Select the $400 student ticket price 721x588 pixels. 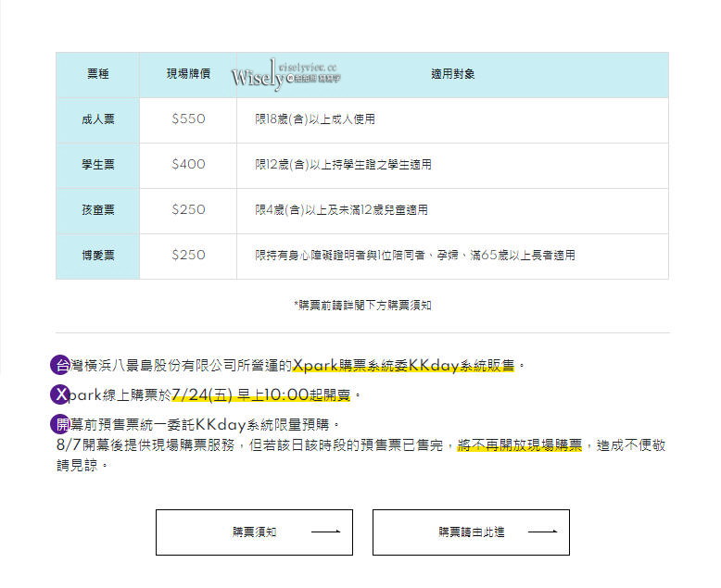click(188, 164)
